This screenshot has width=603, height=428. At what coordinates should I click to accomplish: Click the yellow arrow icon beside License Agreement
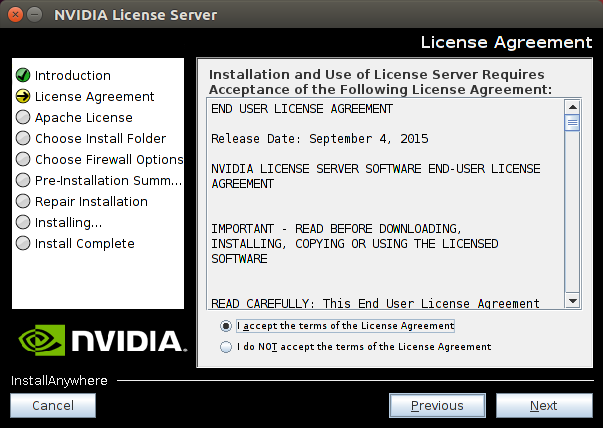22,97
